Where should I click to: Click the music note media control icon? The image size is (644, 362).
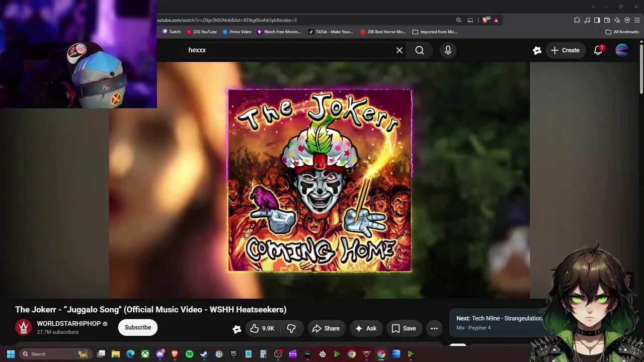pos(587,20)
